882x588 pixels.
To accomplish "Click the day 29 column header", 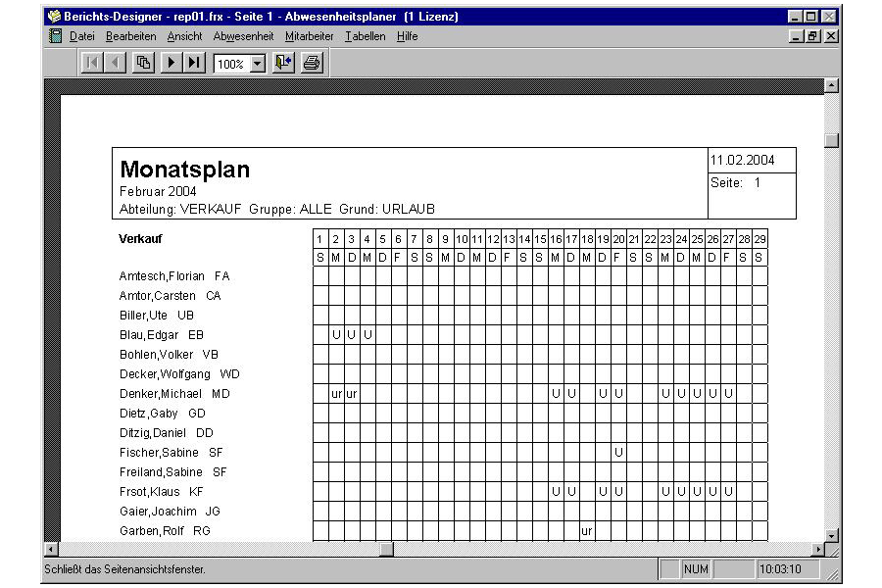I will tap(759, 239).
